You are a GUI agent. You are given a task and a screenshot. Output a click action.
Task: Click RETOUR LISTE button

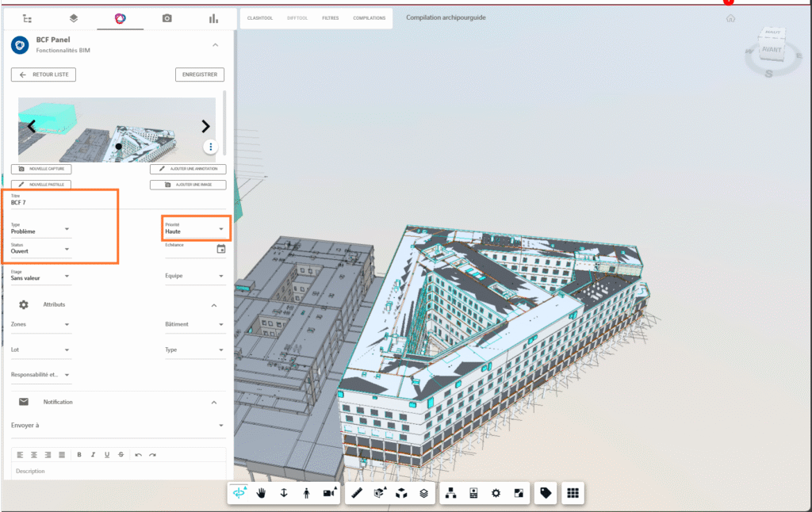coord(44,75)
